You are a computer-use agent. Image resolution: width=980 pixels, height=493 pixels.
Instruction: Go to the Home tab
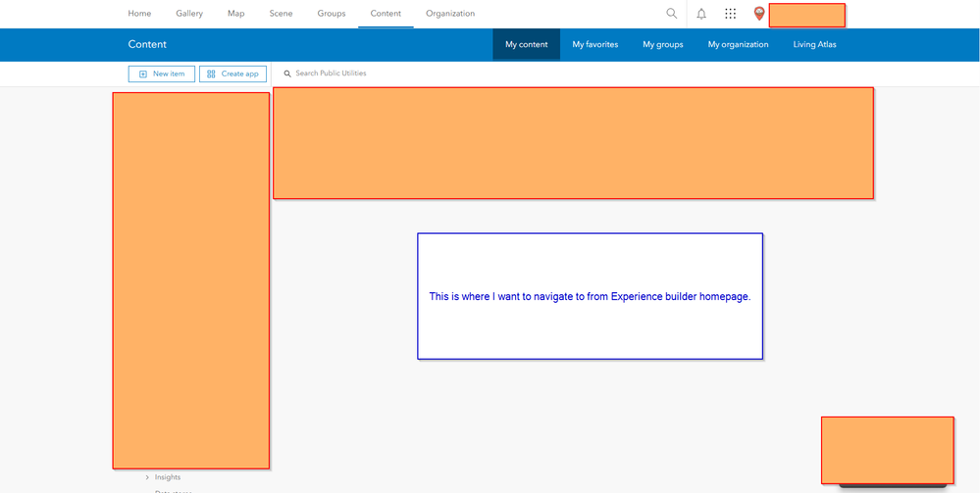pyautogui.click(x=139, y=13)
